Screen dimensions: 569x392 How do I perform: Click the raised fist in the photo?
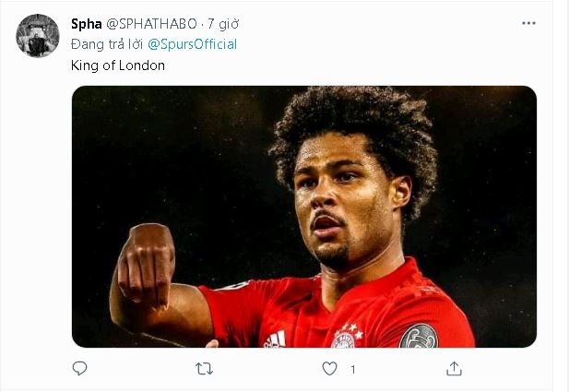coord(146,264)
